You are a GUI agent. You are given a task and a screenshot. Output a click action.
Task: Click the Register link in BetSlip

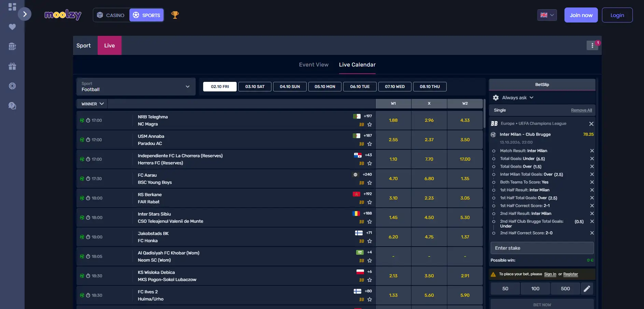tap(571, 274)
